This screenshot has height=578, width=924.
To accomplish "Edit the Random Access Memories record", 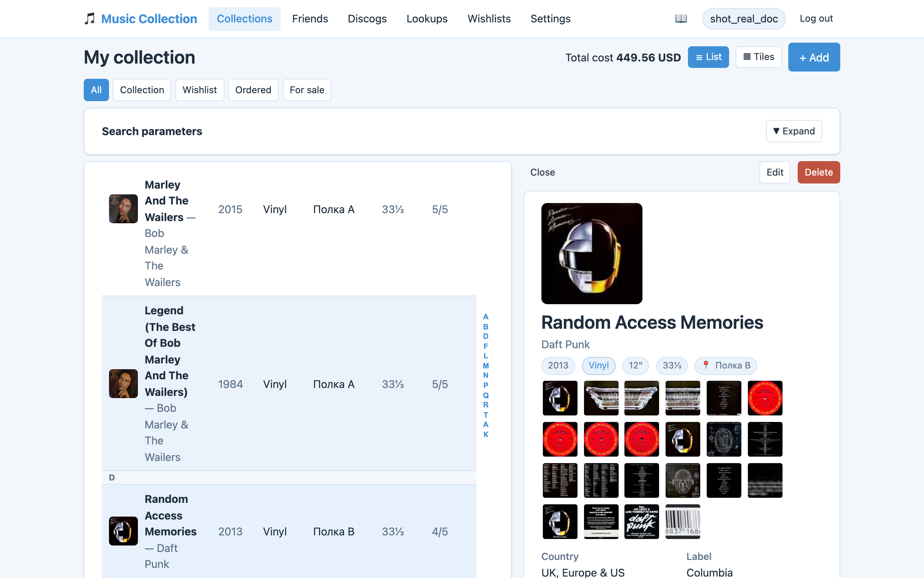I will pos(775,172).
